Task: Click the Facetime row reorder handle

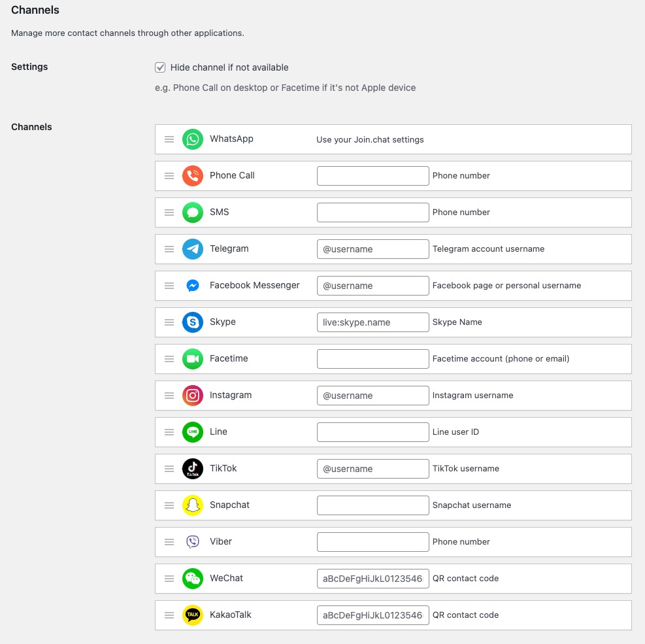Action: tap(169, 359)
